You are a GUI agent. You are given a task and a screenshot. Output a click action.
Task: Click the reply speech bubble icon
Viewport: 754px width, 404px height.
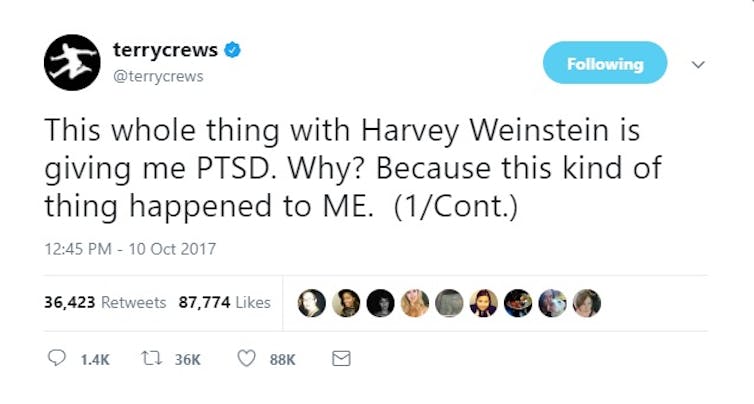pos(57,358)
